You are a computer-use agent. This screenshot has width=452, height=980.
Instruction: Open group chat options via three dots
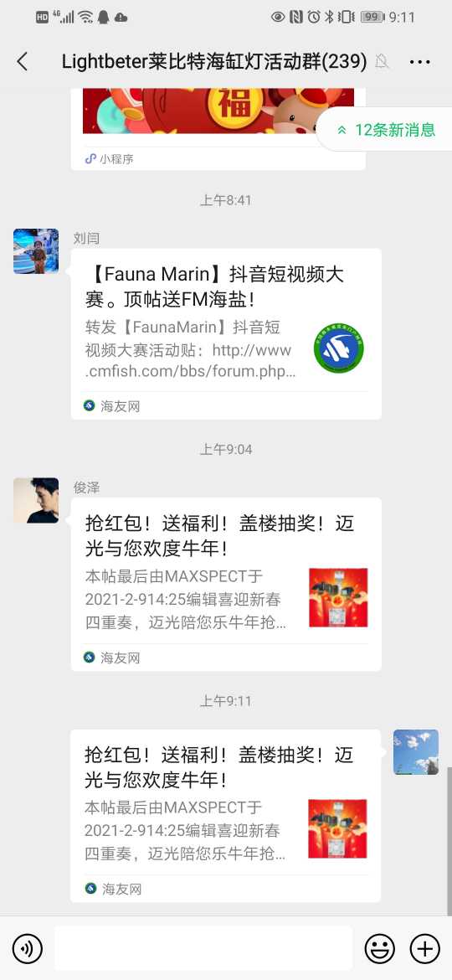click(419, 61)
